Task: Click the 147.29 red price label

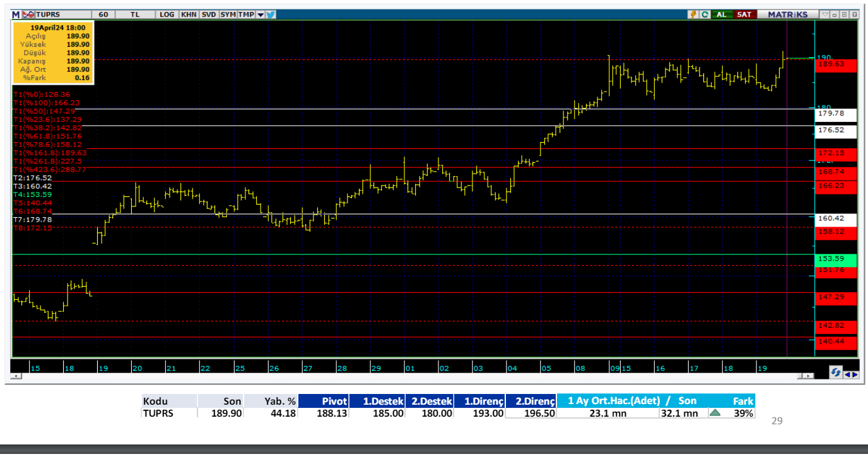Action: click(836, 298)
